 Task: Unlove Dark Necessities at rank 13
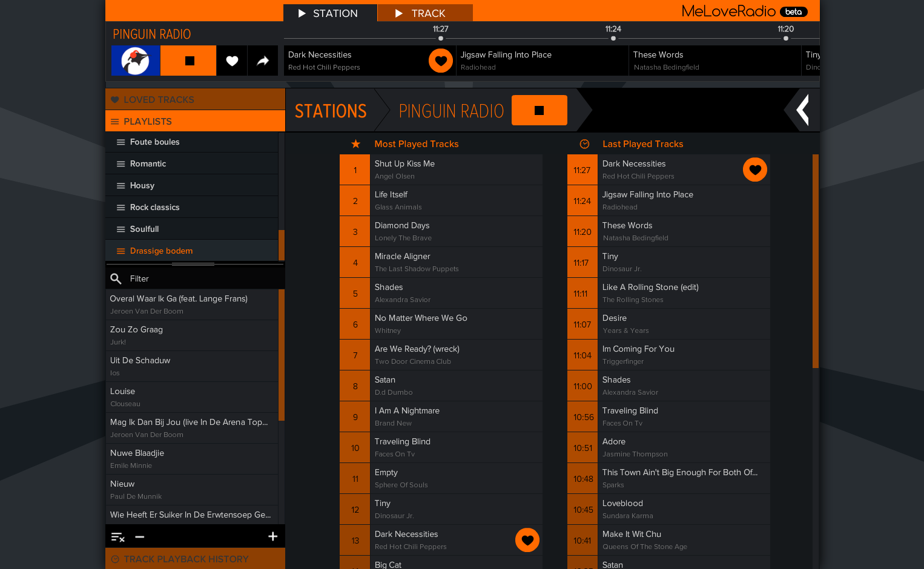click(527, 540)
